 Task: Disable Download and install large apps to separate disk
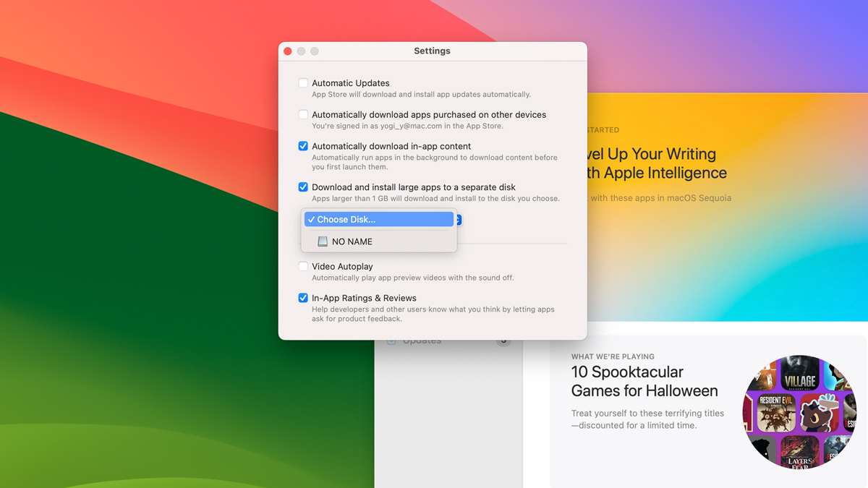coord(303,187)
